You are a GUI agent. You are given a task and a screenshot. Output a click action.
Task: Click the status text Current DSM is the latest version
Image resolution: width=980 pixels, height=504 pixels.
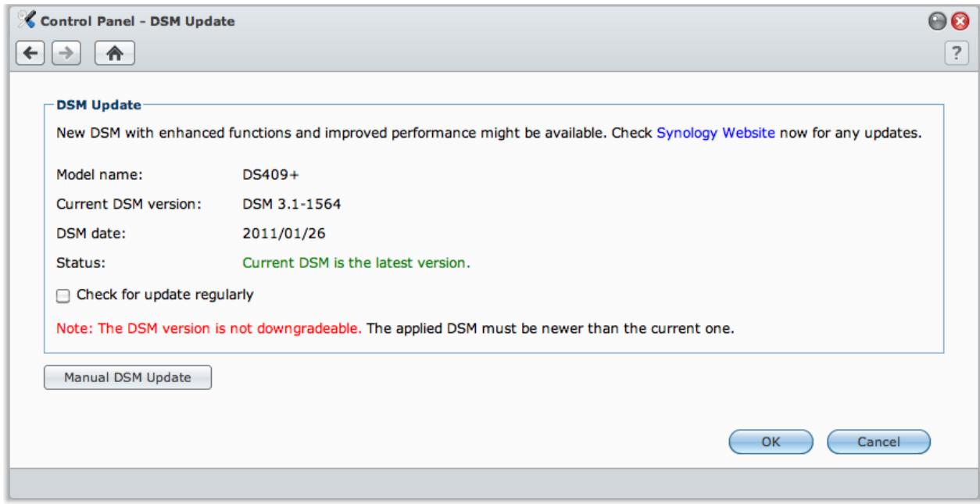pos(356,263)
